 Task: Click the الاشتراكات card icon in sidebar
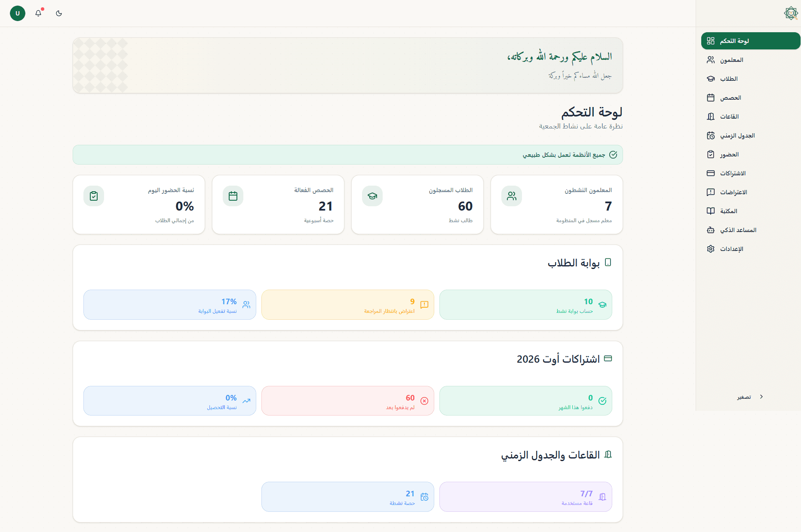pyautogui.click(x=711, y=173)
